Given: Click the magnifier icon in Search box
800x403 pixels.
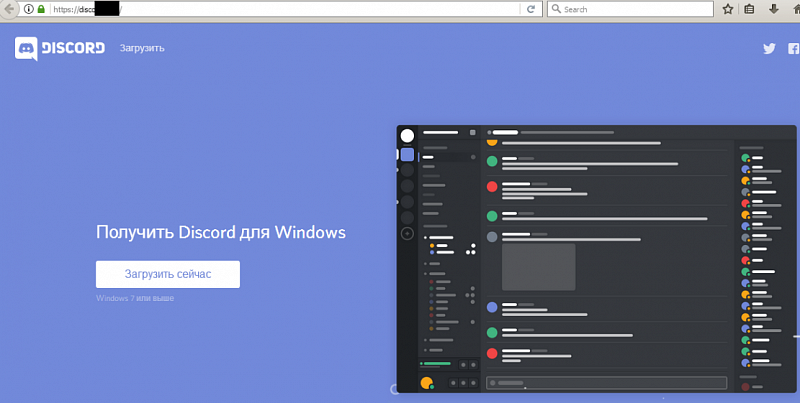Looking at the screenshot, I should click(556, 9).
